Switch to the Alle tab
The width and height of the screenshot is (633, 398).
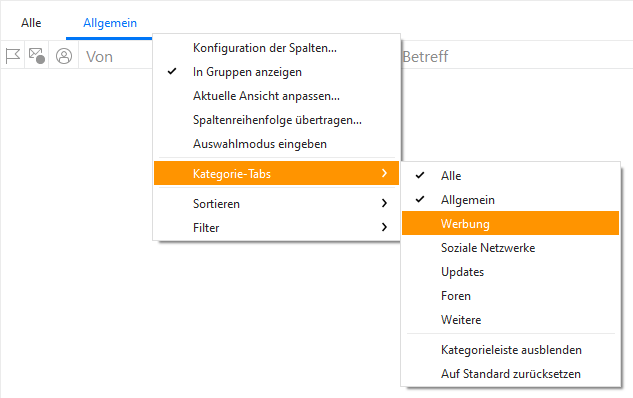(x=31, y=23)
